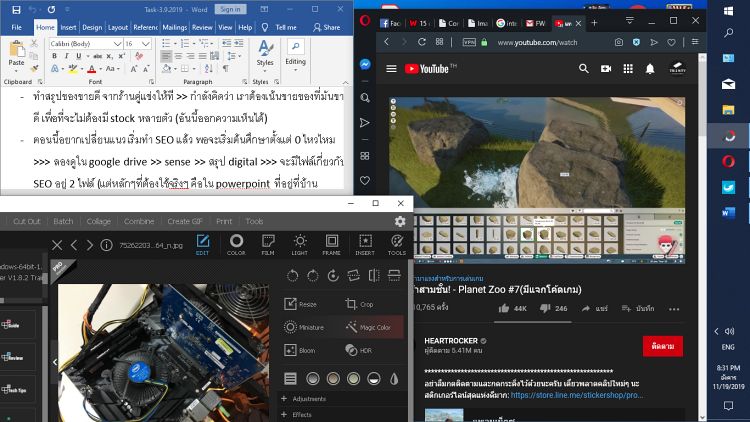750x422 pixels.
Task: Click the like thumbs-up on the video
Action: click(504, 308)
